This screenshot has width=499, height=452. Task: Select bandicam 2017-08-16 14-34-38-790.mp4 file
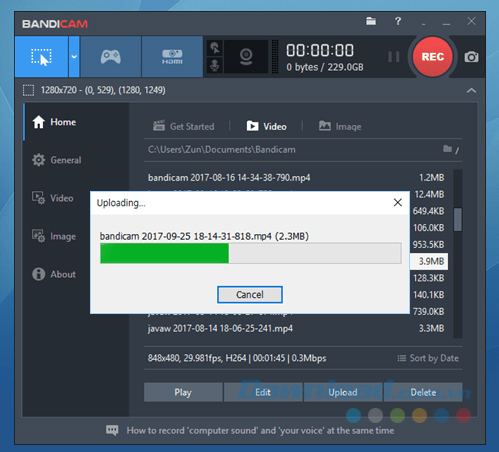coord(229,178)
